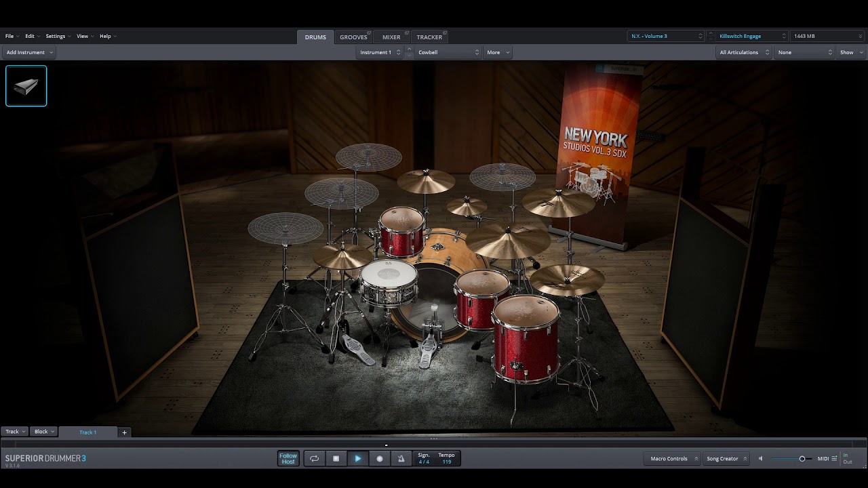Open the None dropdown
The height and width of the screenshot is (488, 868).
coord(804,52)
